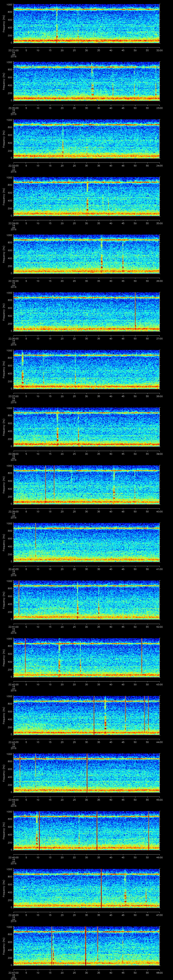Click the spectrogram panel starting at 22:38:00
Screen dimensions: 173x980
87,427
